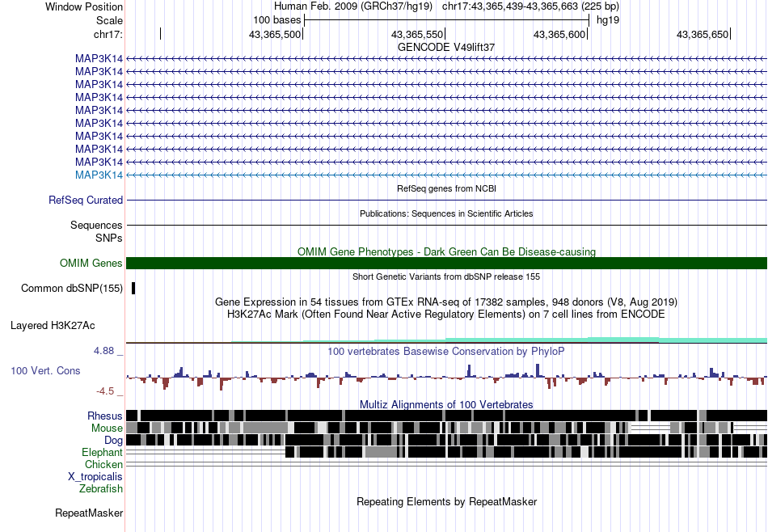
Task: Click the Rhesus species label
Action: 105,416
